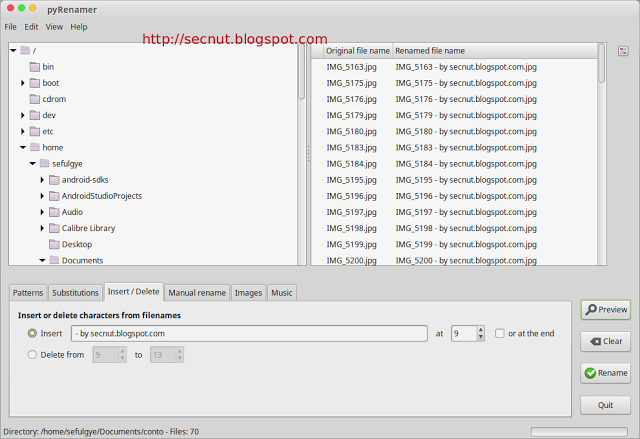
Task: Expand the etc folder
Action: tap(23, 131)
